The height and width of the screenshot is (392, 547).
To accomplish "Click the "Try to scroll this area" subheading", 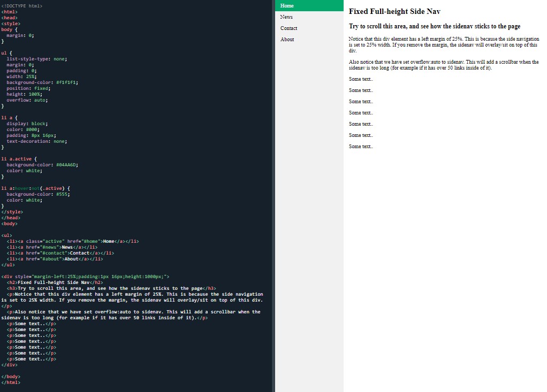I will pyautogui.click(x=434, y=26).
